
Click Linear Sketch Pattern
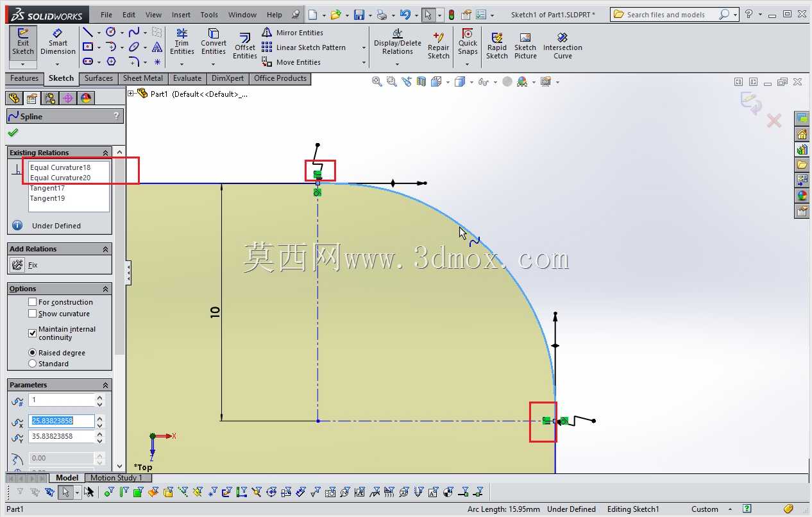(304, 47)
